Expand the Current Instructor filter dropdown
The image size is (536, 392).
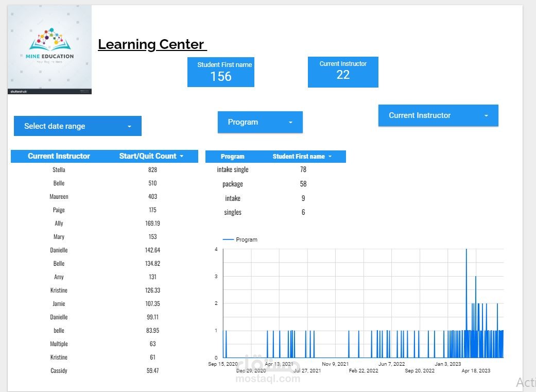point(438,115)
